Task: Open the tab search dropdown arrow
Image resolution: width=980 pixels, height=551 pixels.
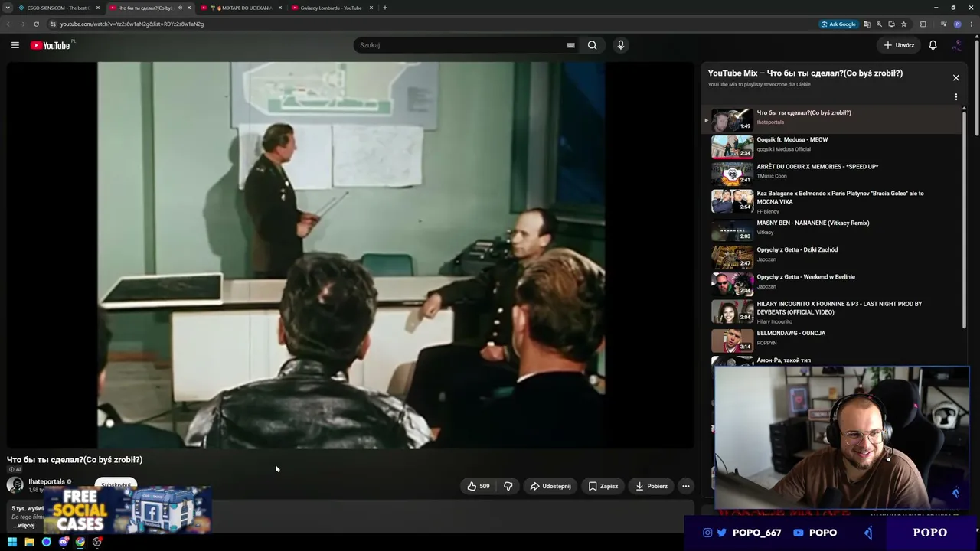Action: pyautogui.click(x=8, y=8)
